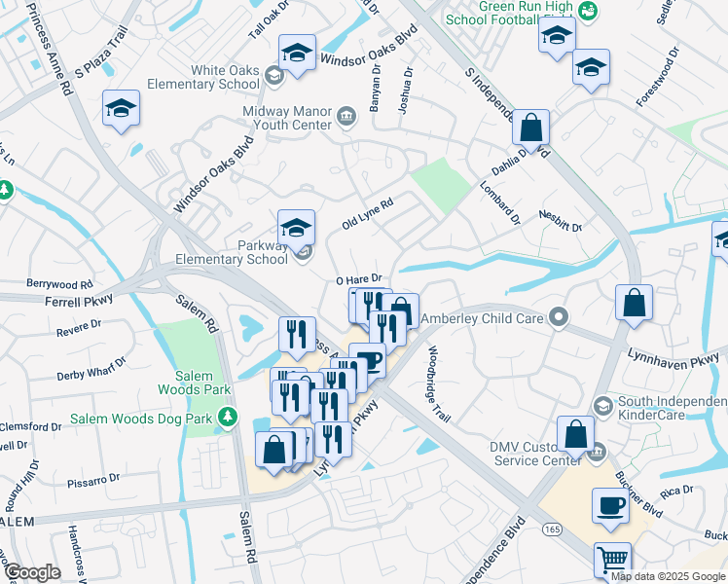Viewport: 728px width, 584px height.
Task: Click the South Independence KinderCare pin
Action: (x=602, y=407)
